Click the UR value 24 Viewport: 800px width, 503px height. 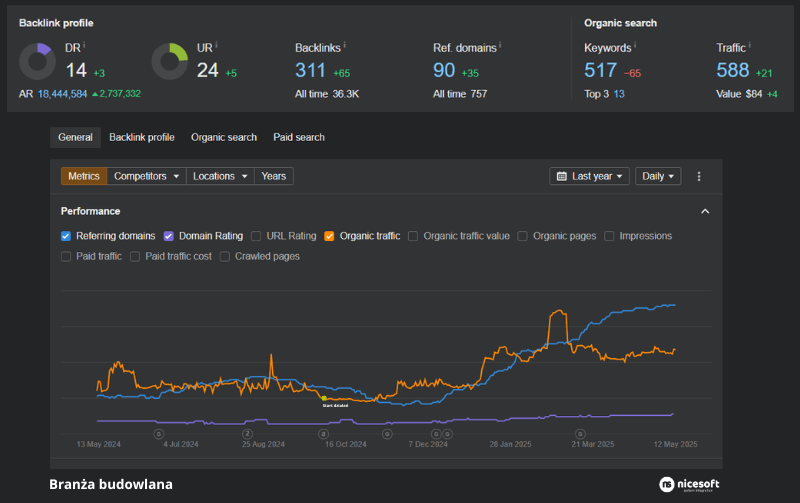pos(208,70)
